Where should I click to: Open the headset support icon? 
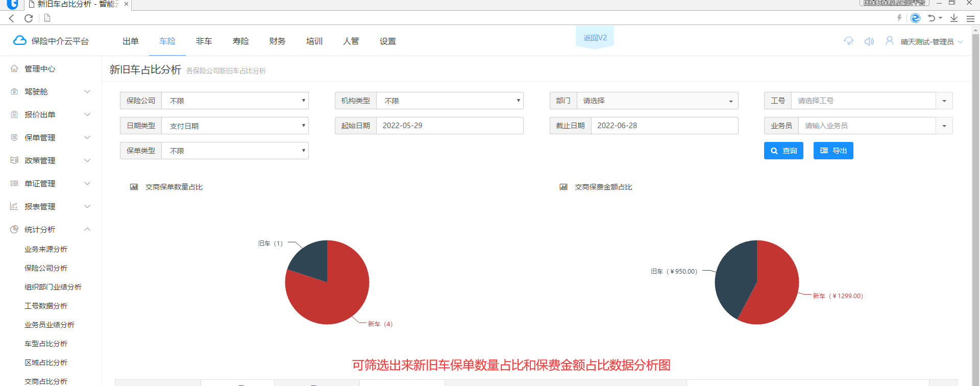point(848,41)
